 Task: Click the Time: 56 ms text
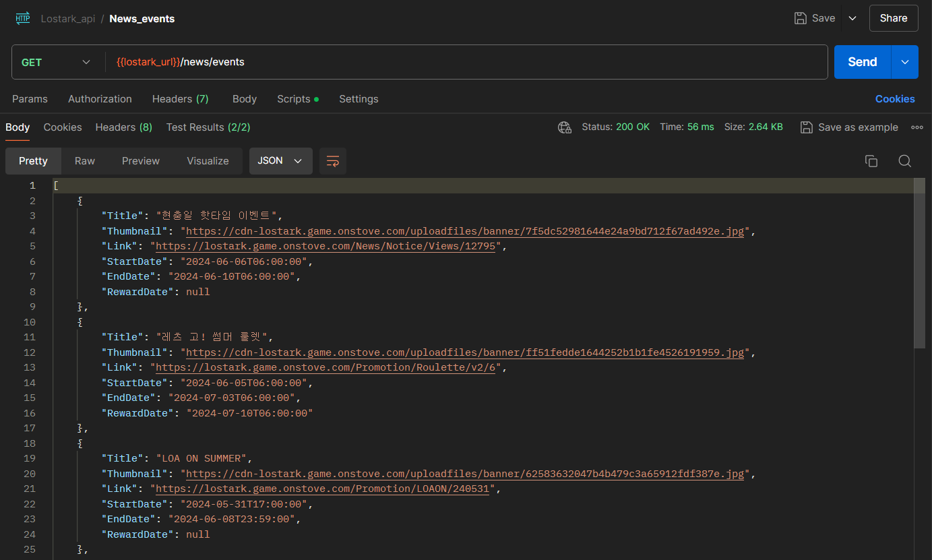(x=687, y=127)
